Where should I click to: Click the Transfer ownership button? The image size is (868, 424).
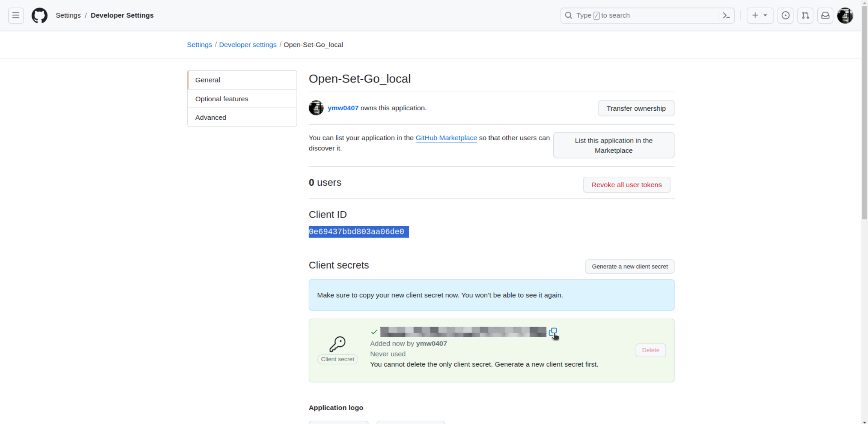636,108
